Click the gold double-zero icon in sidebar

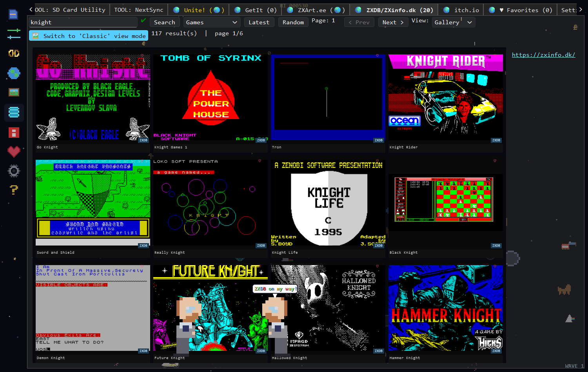pos(14,53)
